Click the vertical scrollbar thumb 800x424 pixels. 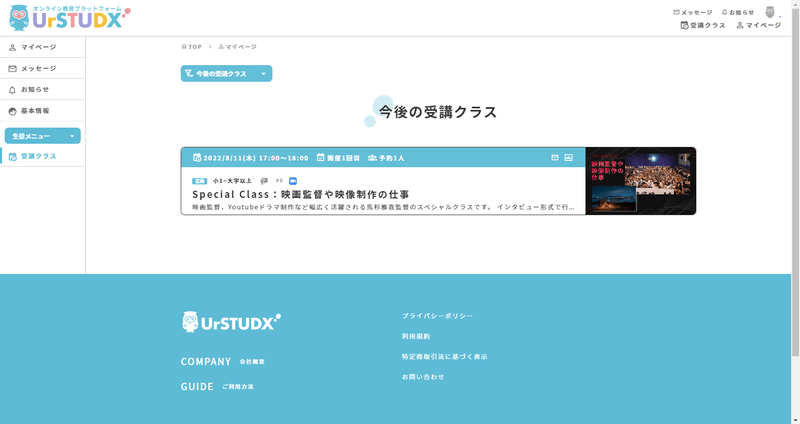795,181
